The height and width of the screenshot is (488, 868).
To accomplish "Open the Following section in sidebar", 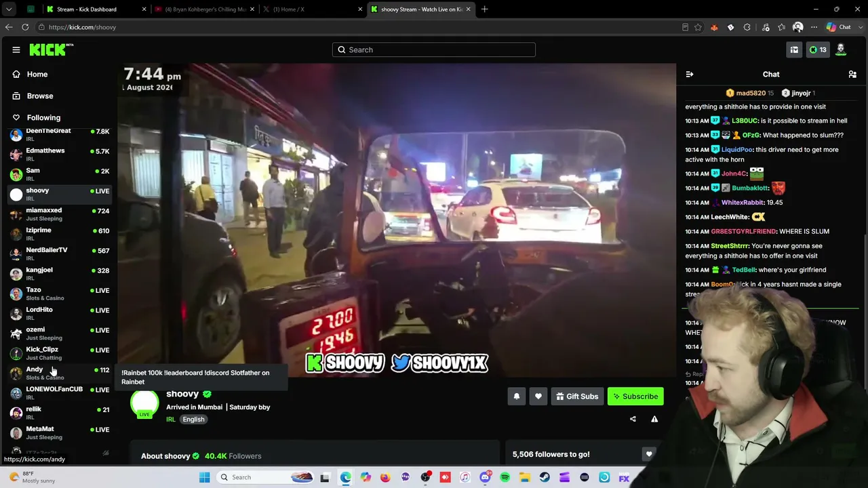I will click(43, 117).
